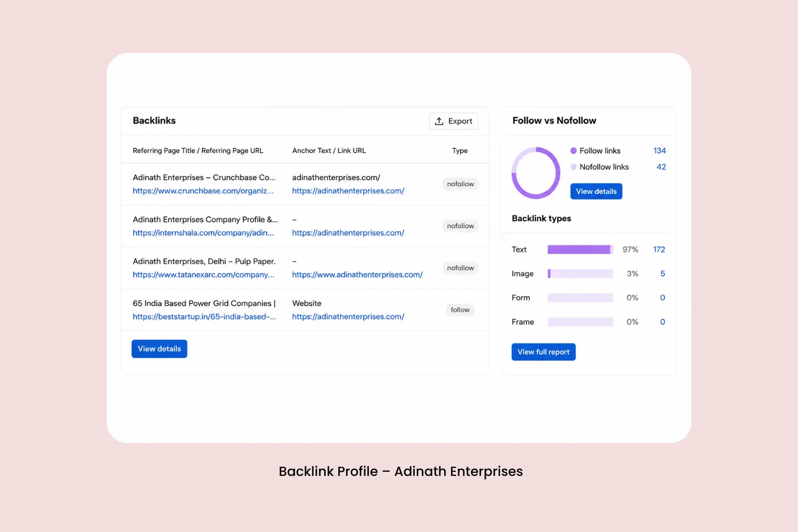Click Anchor Text / Link URL column header
Image resolution: width=798 pixels, height=532 pixels.
click(329, 151)
